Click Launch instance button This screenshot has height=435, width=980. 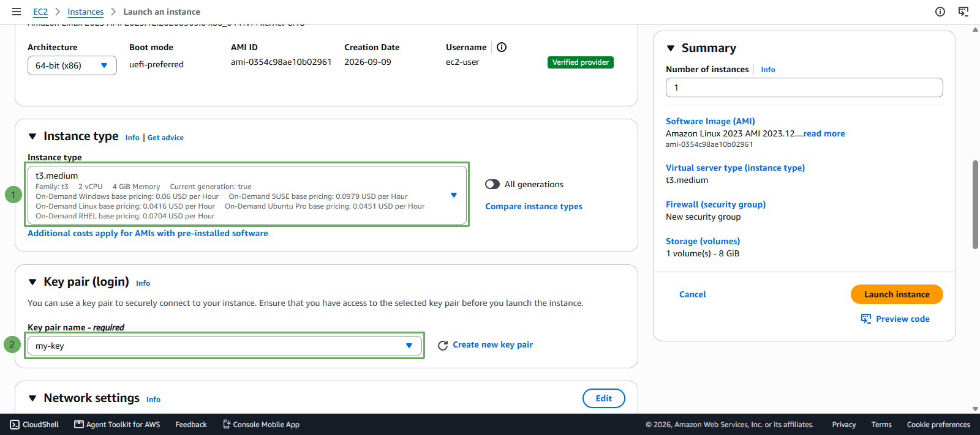tap(897, 294)
